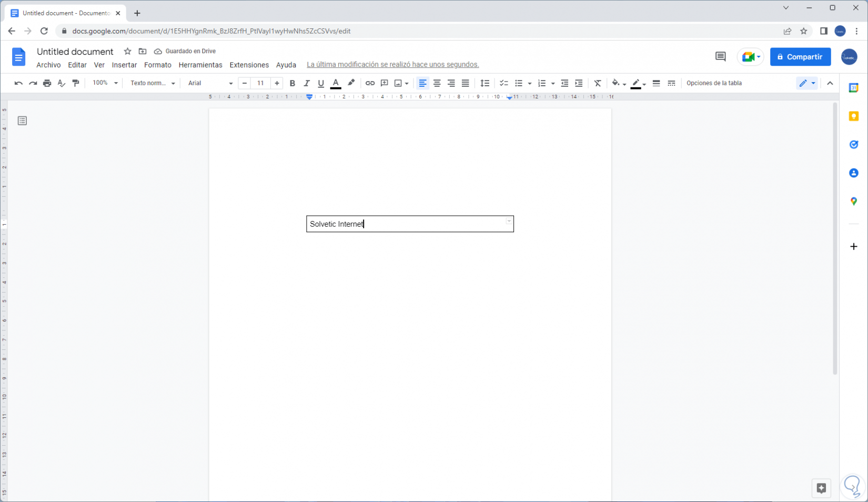
Task: Set right text alignment
Action: (x=451, y=83)
